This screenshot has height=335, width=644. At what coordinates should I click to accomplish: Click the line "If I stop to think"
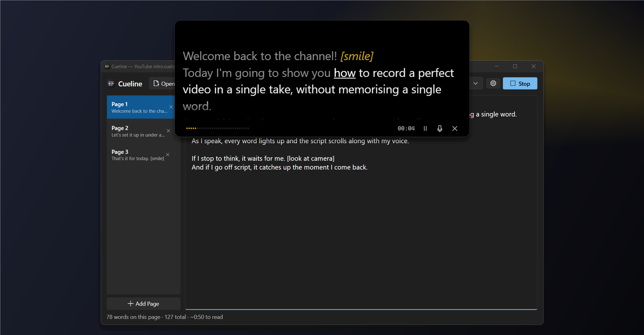click(x=263, y=158)
